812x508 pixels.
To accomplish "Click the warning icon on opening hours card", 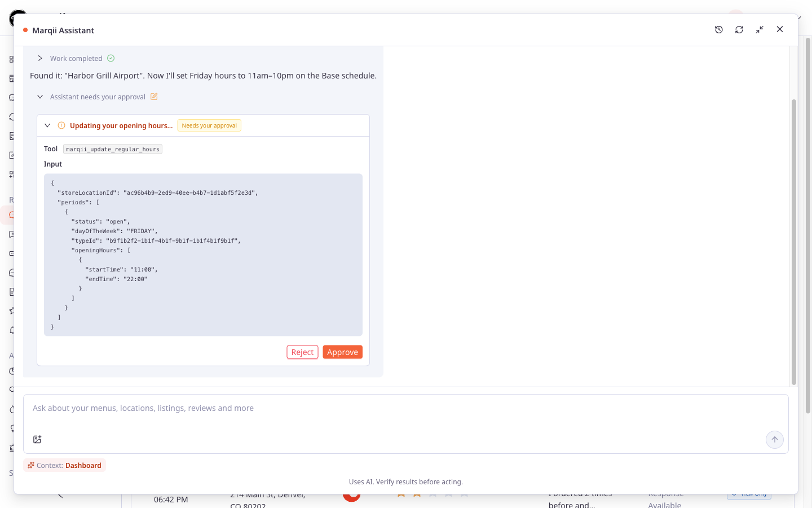I will coord(61,125).
